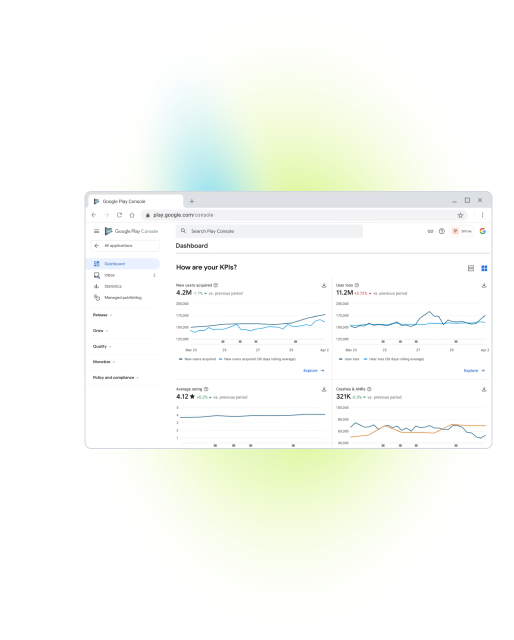The image size is (514, 640).
Task: Open the Inbox sidebar item
Action: coord(123,275)
